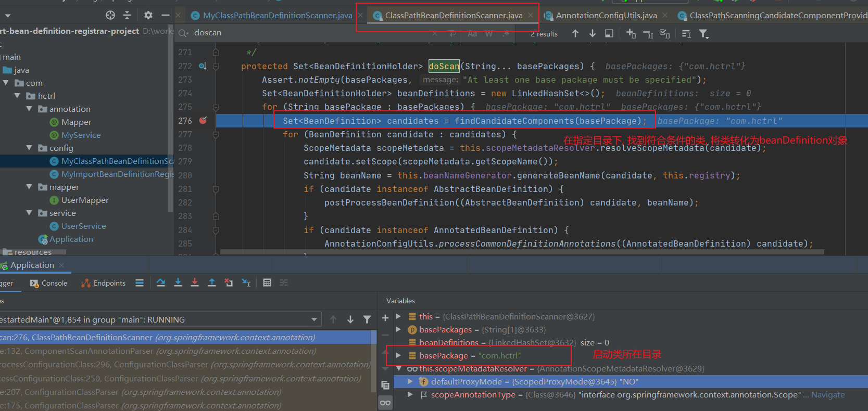Viewport: 868px width, 411px height.
Task: Go to next search occurrence
Action: (593, 33)
